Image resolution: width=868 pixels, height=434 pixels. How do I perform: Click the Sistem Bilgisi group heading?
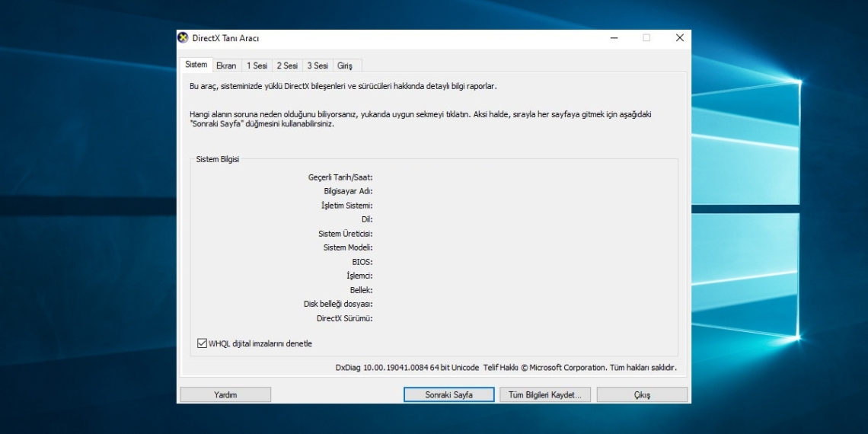tap(218, 159)
